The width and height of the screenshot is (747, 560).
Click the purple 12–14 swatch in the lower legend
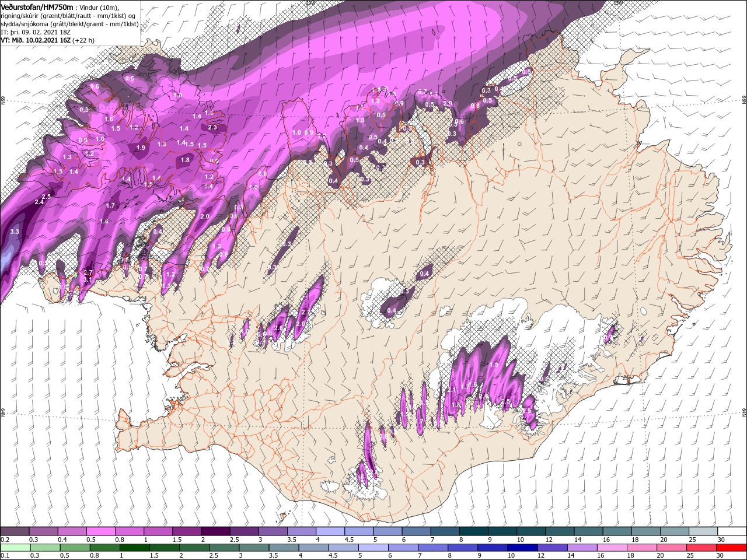point(552,548)
